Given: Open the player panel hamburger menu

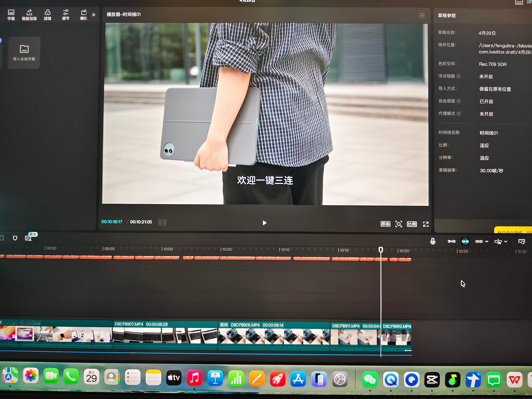Looking at the screenshot, I should 422,15.
